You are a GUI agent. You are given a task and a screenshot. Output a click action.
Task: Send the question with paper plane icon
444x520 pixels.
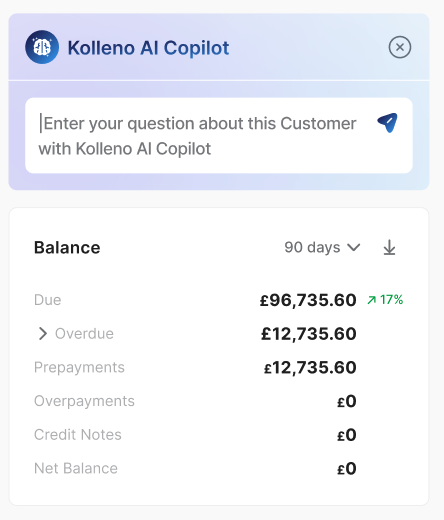(388, 123)
